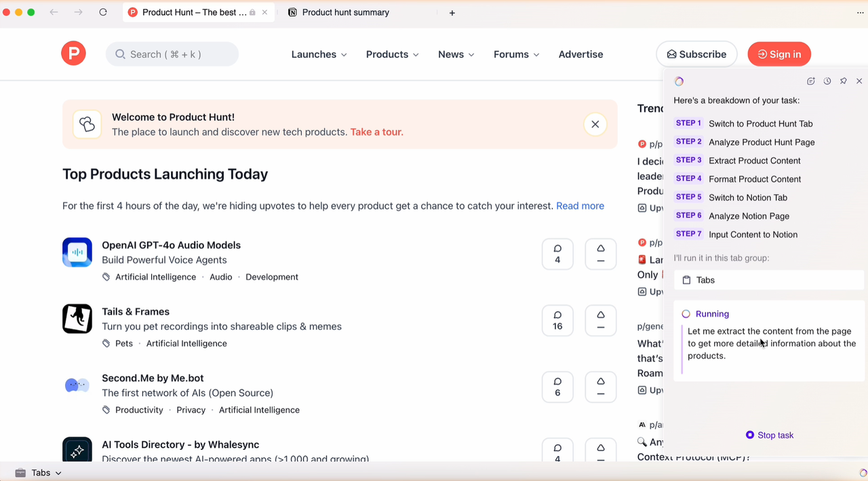Click Tails & Frames product thumbnail
Screen dimensions: 868x481
tap(77, 319)
